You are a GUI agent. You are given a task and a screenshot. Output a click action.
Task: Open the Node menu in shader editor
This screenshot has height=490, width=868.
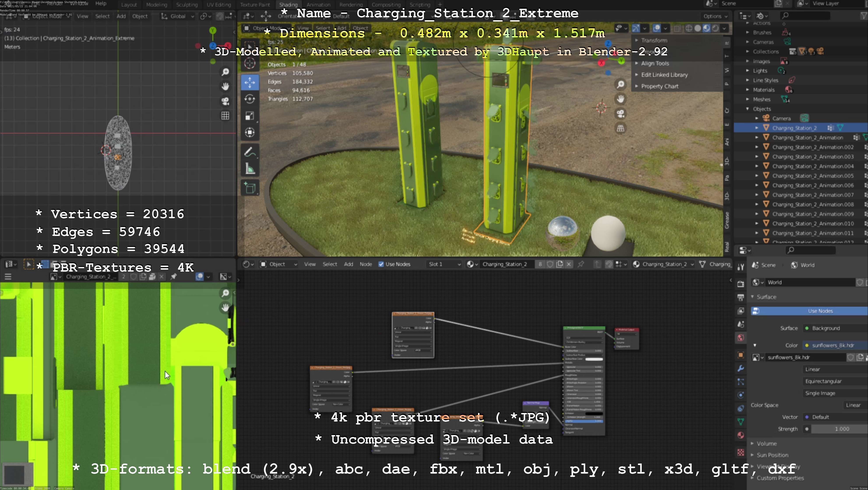(365, 264)
